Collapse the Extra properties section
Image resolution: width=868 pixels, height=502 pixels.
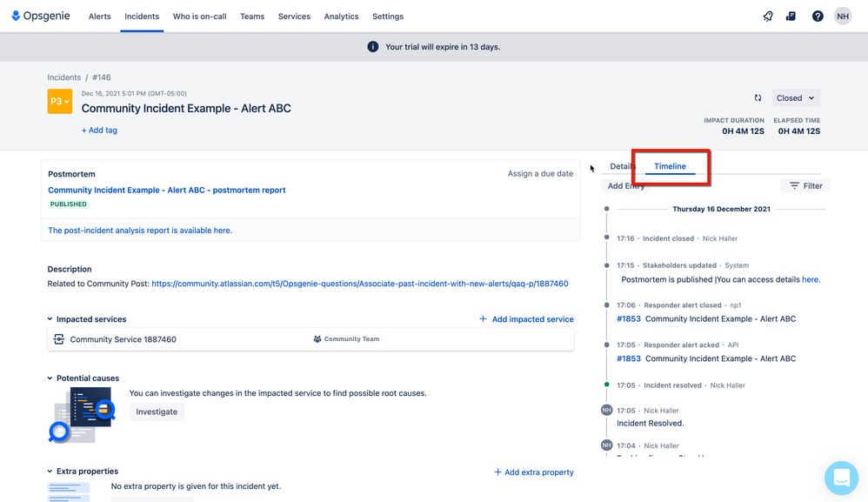click(50, 471)
